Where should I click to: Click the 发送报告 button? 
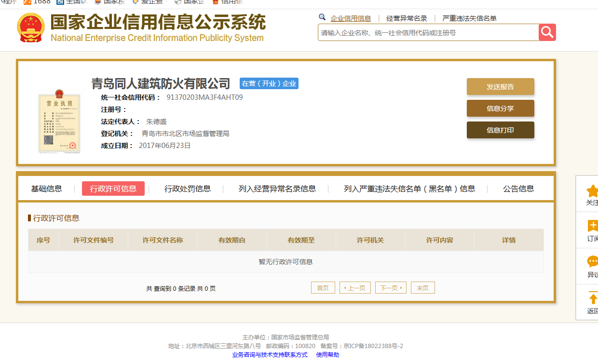click(500, 87)
